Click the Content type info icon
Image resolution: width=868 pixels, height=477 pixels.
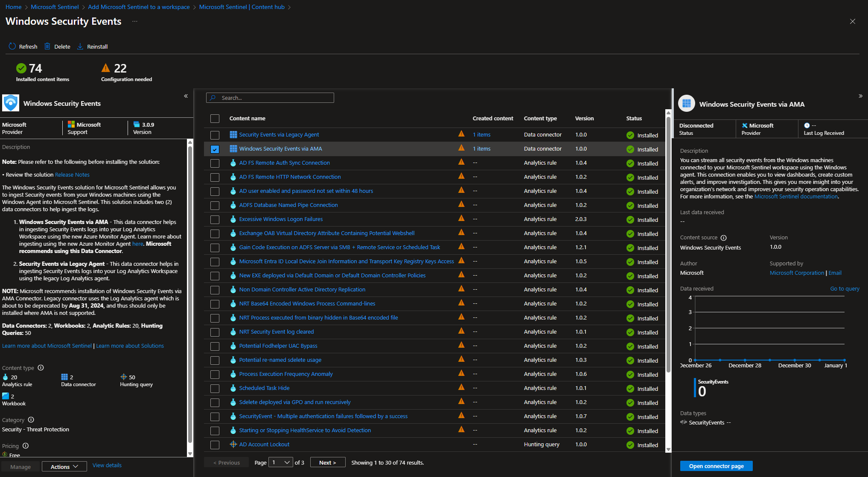[x=41, y=368]
